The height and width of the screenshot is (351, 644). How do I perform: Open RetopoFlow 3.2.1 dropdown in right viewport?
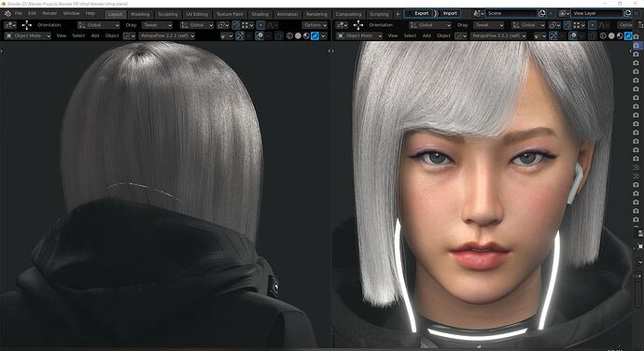click(x=498, y=35)
